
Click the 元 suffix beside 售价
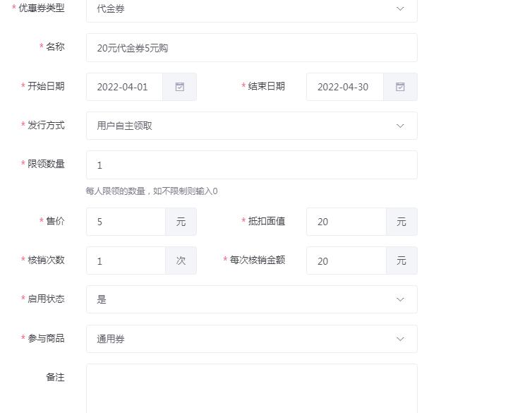click(181, 222)
